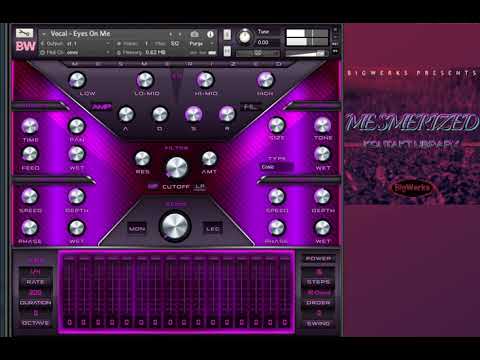The width and height of the screenshot is (480, 360).
Task: Click the HI-MID EQ knob
Action: click(205, 80)
